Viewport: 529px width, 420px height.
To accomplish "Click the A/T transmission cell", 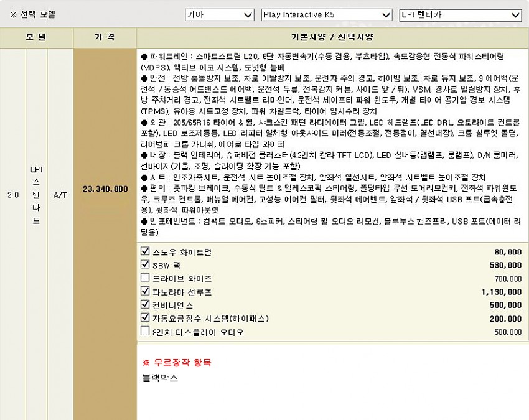I will click(x=60, y=195).
